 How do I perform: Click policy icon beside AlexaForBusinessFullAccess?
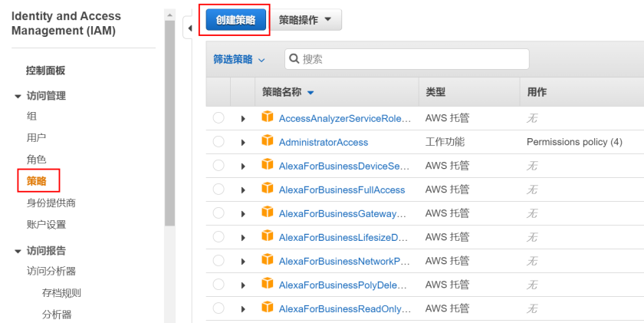pyautogui.click(x=268, y=188)
